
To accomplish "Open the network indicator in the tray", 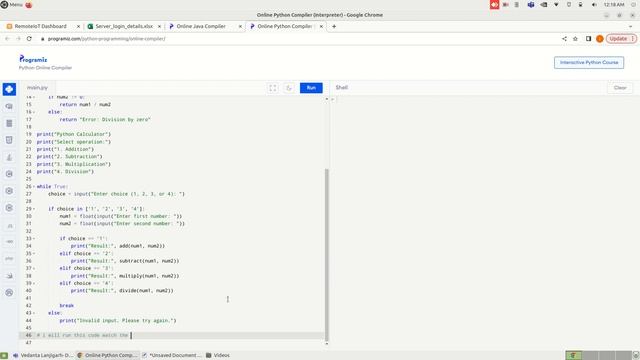I will click(x=556, y=4).
